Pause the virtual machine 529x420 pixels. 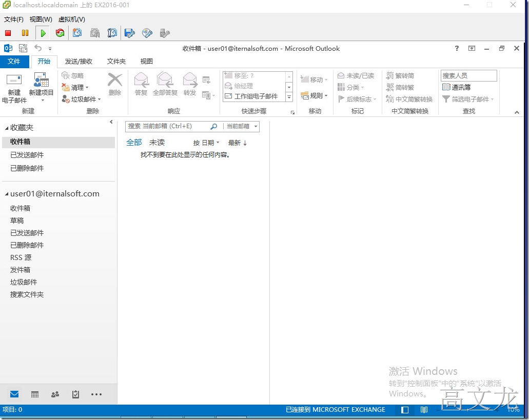[x=25, y=33]
